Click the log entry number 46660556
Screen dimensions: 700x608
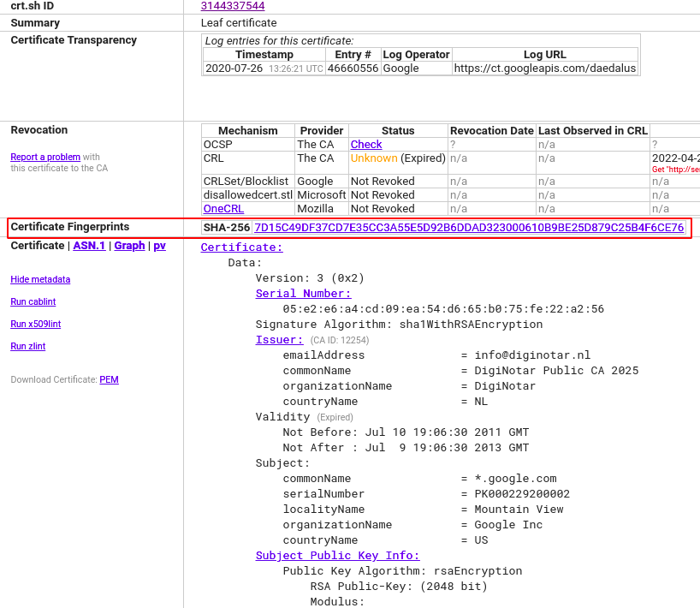tap(353, 69)
